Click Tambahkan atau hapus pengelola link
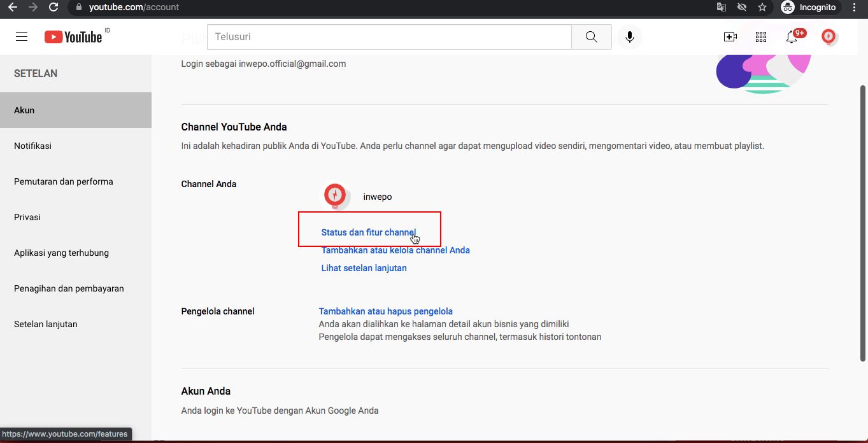The width and height of the screenshot is (868, 443). click(x=385, y=311)
